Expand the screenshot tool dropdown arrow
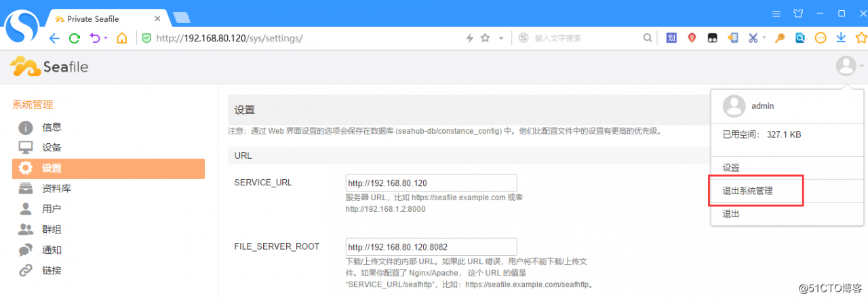The height and width of the screenshot is (300, 868). click(x=764, y=39)
